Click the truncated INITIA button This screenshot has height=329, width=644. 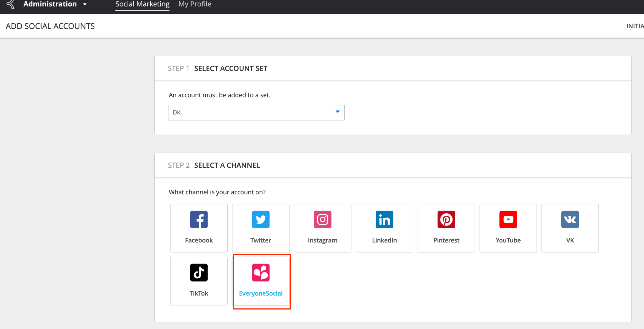tap(635, 26)
